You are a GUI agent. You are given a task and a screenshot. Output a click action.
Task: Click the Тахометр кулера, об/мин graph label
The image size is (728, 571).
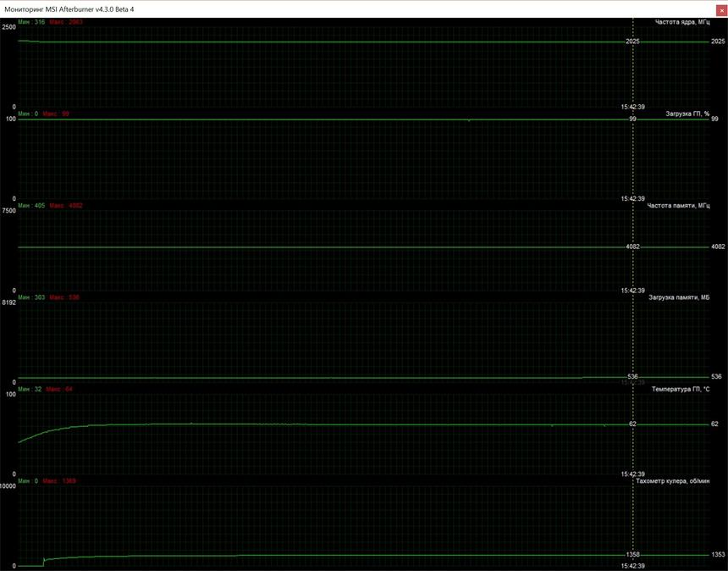[x=671, y=481]
